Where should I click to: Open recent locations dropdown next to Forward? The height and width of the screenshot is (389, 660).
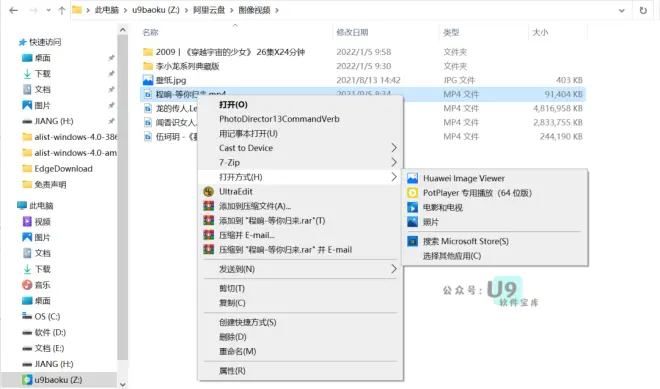(48, 10)
